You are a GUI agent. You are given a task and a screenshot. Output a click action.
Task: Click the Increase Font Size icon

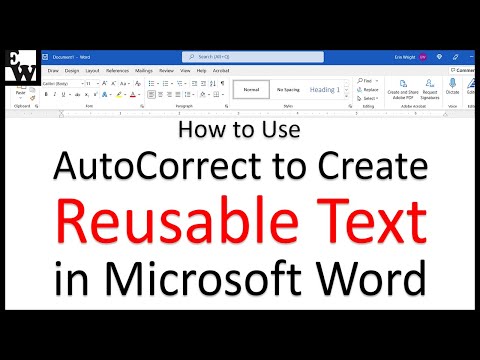pyautogui.click(x=105, y=83)
